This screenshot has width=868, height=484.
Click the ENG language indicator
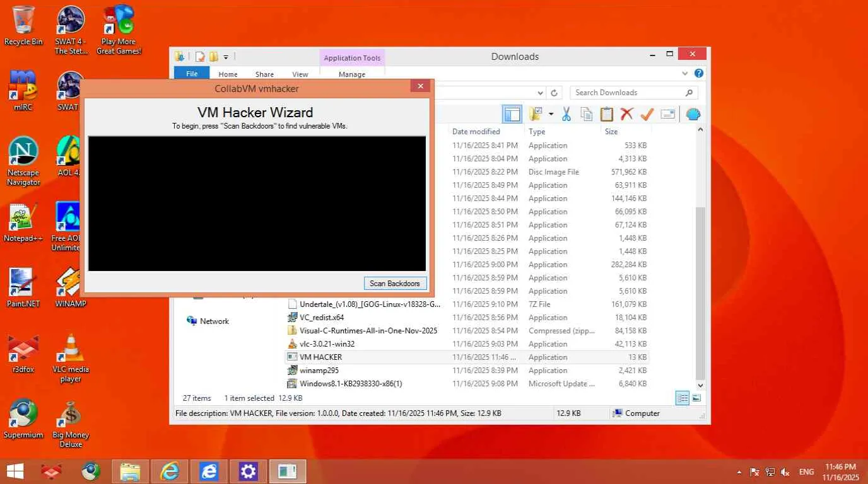click(x=806, y=472)
